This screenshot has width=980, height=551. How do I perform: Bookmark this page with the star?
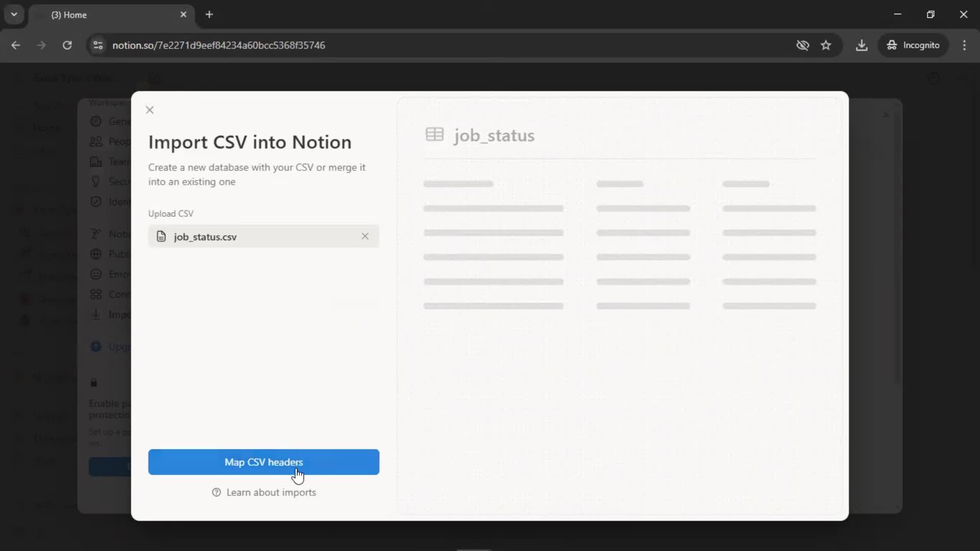pyautogui.click(x=826, y=45)
